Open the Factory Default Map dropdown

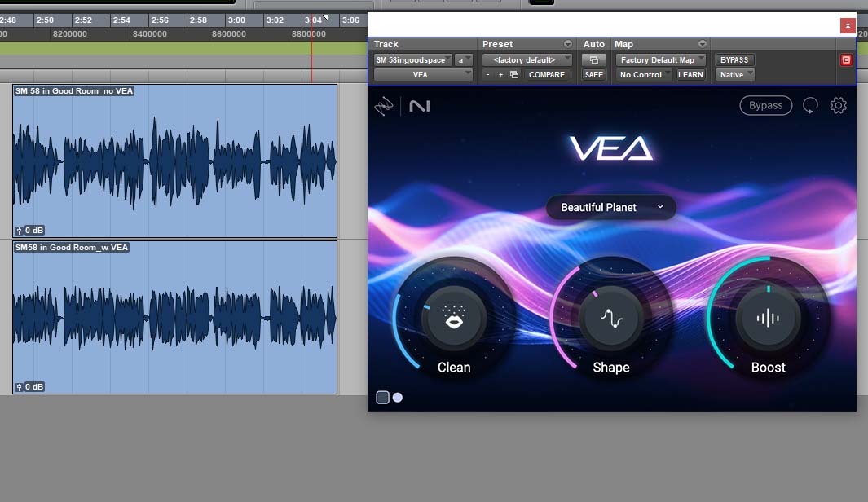point(660,59)
